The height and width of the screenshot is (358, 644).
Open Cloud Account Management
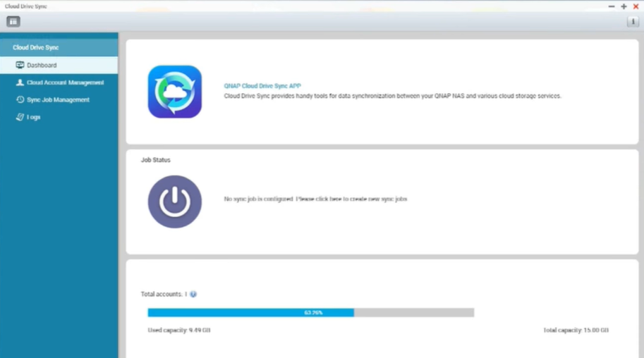tap(59, 82)
